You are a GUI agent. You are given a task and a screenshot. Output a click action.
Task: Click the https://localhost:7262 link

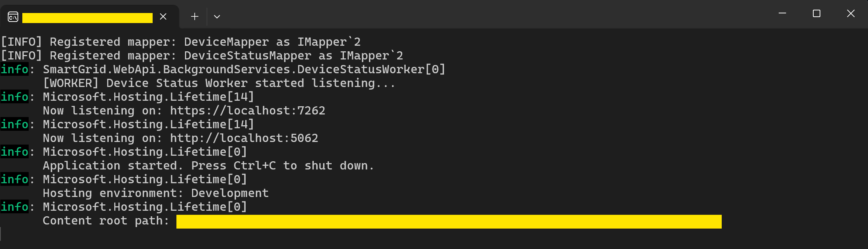click(x=247, y=110)
